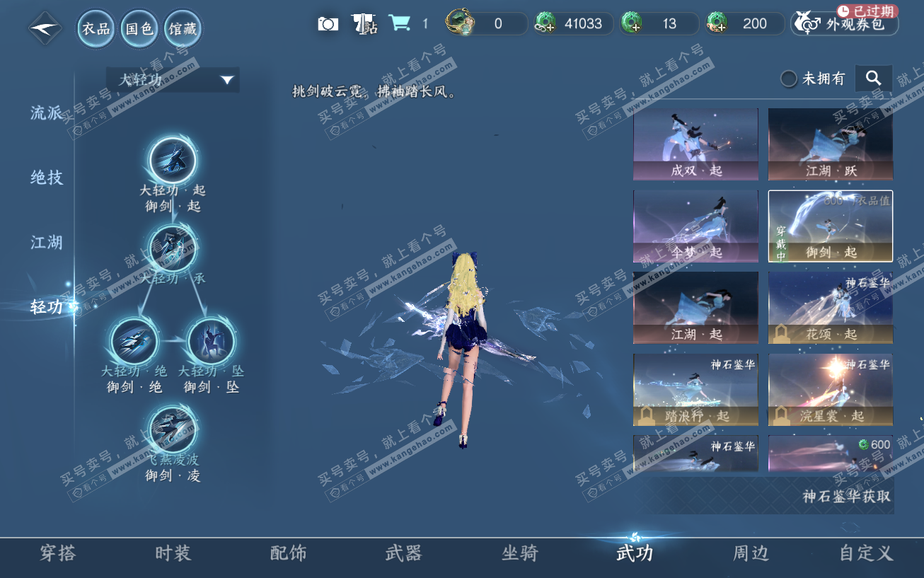
Task: Open the 大轻功 dropdown menu
Action: [x=172, y=80]
